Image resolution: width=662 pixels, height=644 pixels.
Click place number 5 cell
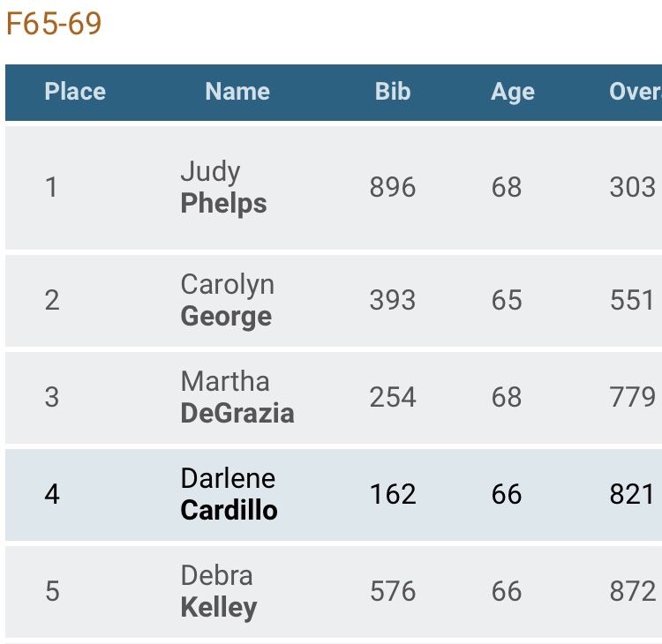click(52, 591)
